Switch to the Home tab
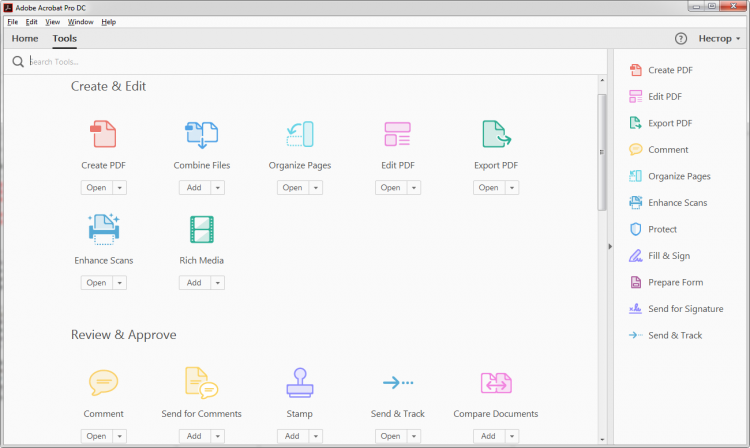 [25, 39]
